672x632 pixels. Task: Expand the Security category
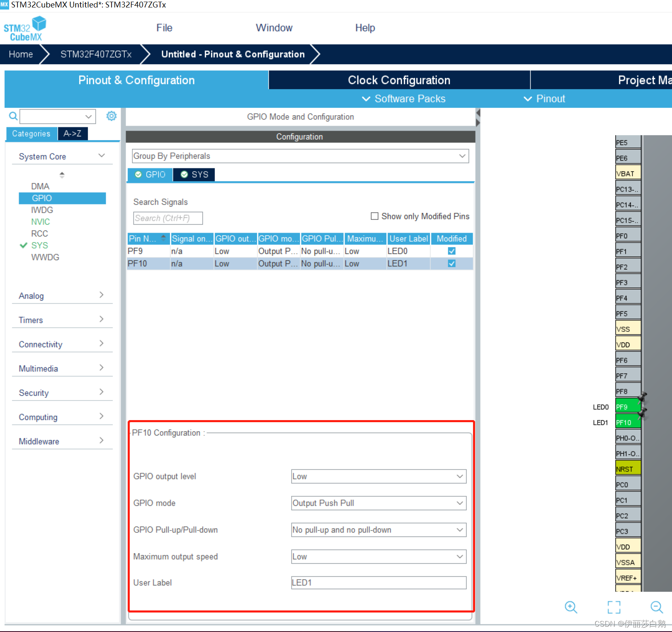tap(62, 393)
